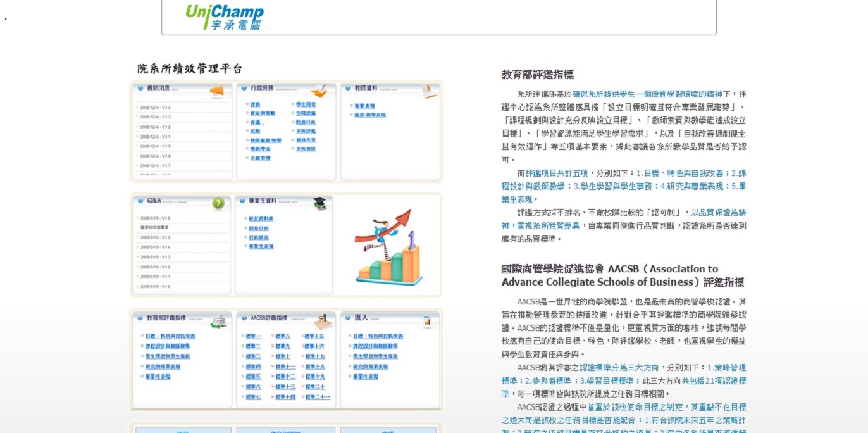Open the 標準十 AACSB link
Image resolution: width=868 pixels, height=433 pixels.
click(283, 356)
